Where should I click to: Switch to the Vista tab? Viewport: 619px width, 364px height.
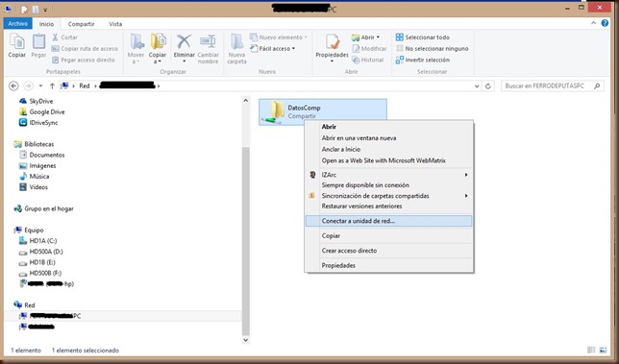115,24
